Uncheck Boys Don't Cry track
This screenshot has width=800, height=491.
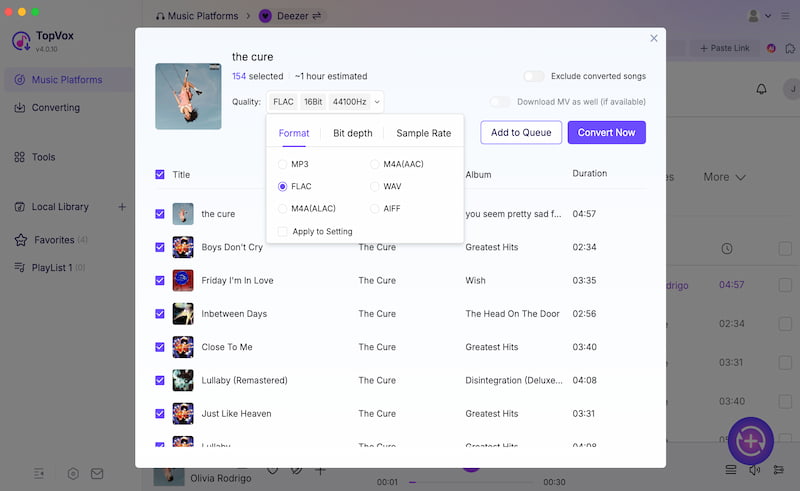tap(160, 247)
